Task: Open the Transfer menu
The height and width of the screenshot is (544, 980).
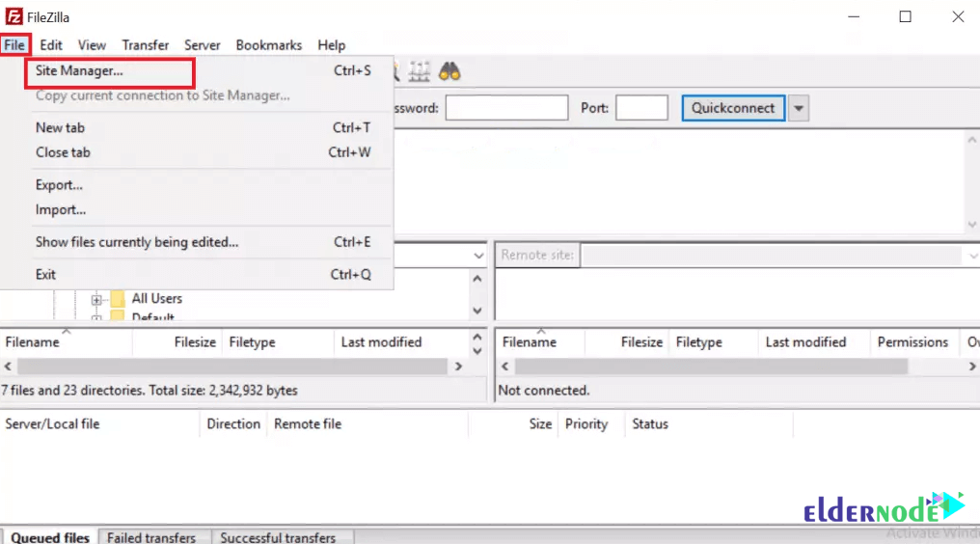Action: coord(145,45)
